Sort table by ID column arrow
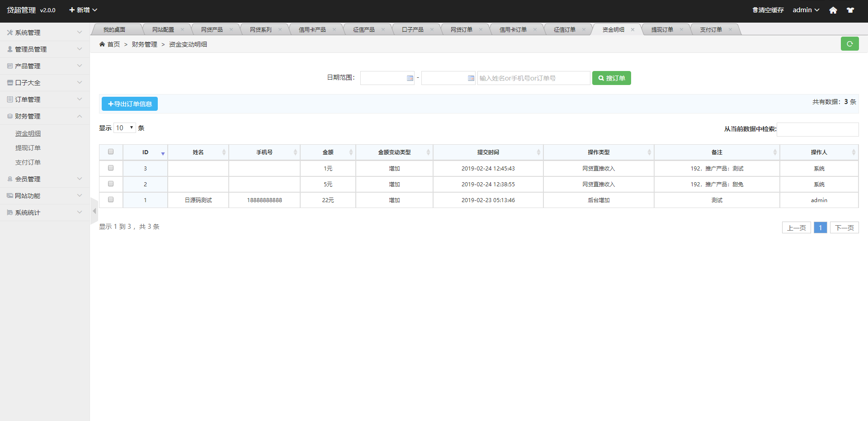 pos(163,154)
